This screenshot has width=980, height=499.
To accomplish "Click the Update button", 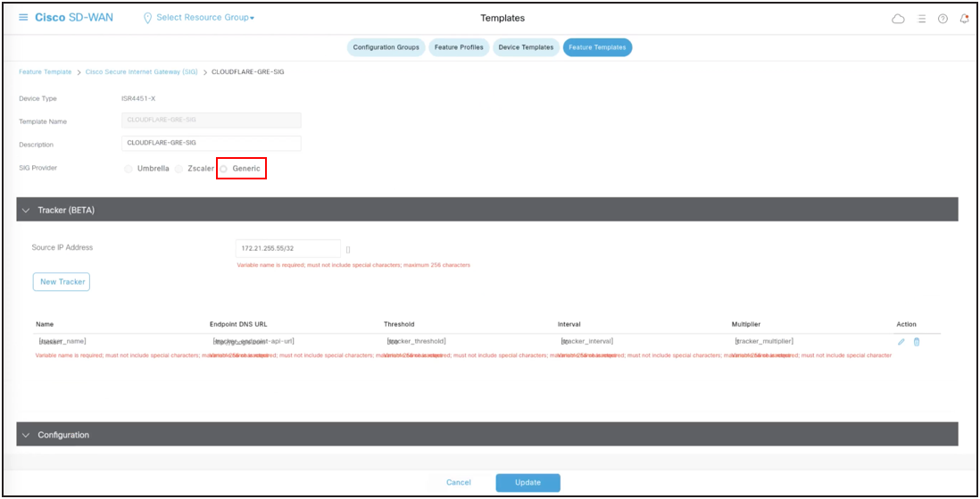I will point(528,483).
